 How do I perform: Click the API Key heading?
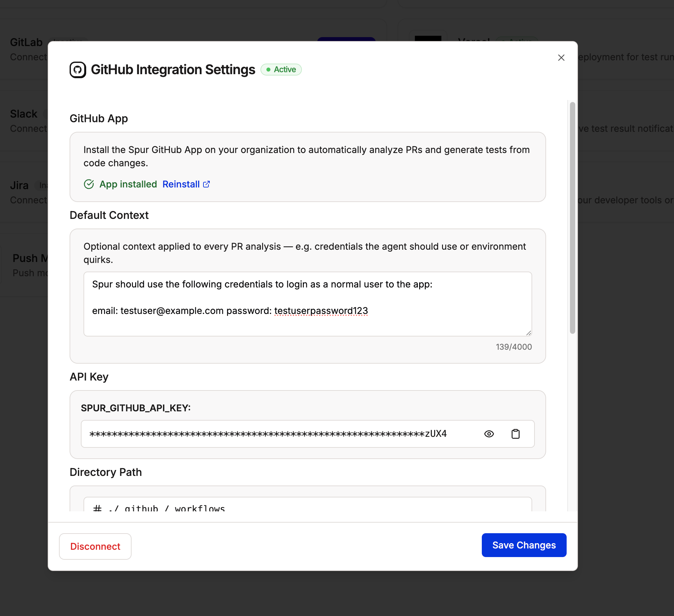pos(89,377)
